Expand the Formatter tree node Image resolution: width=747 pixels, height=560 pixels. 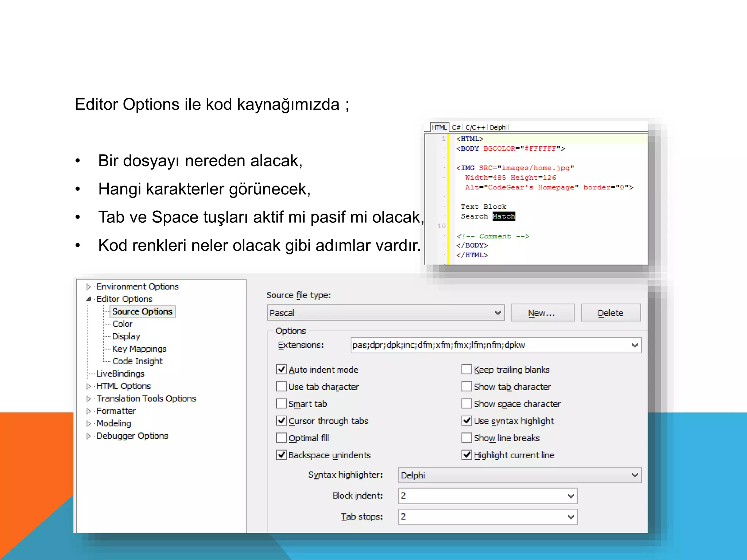(88, 411)
